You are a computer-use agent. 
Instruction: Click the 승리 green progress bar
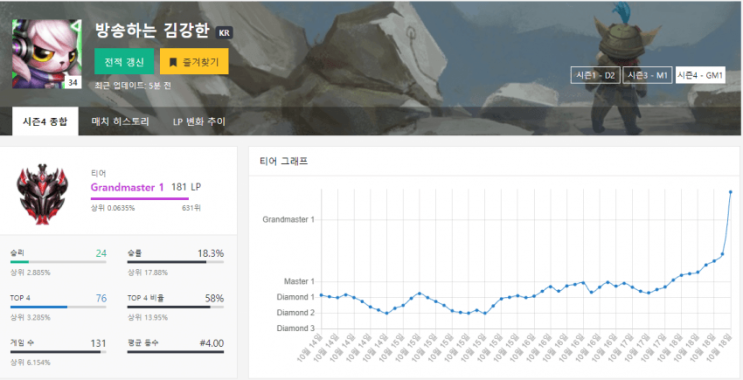[19, 262]
